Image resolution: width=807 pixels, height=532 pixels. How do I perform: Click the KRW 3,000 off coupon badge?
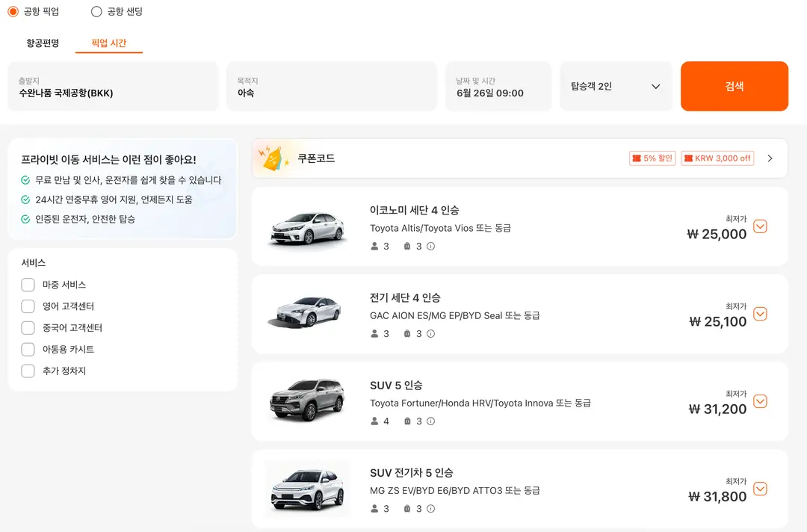(717, 158)
